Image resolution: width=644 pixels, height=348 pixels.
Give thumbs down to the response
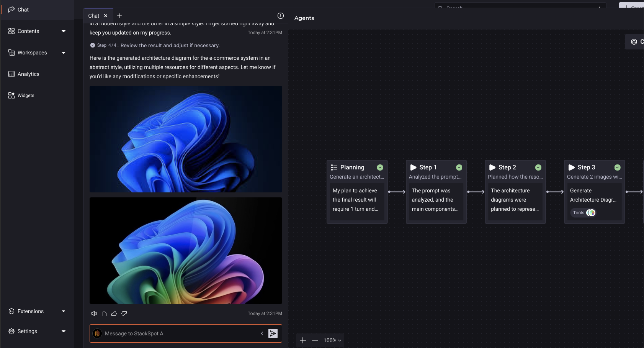point(124,314)
